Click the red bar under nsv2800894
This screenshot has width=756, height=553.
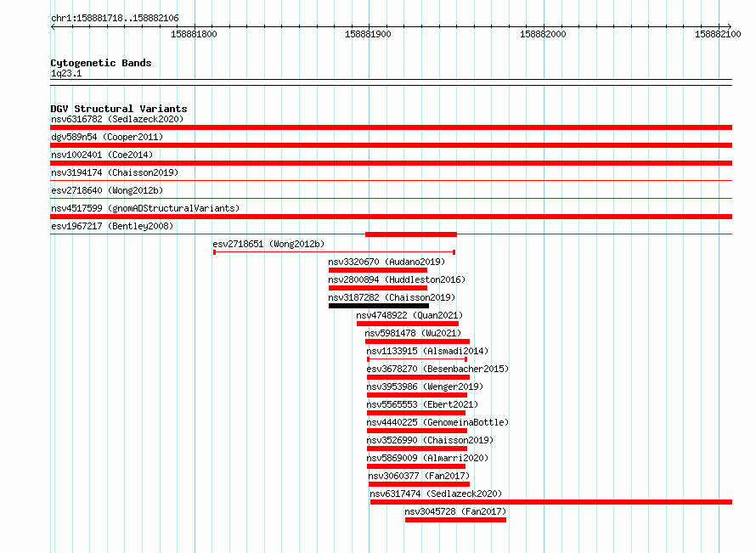coord(378,288)
